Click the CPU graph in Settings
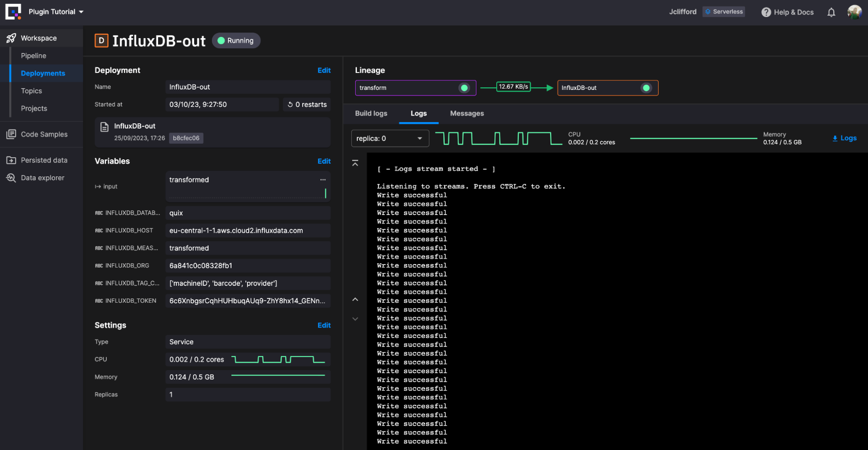This screenshot has height=450, width=868. [x=278, y=360]
